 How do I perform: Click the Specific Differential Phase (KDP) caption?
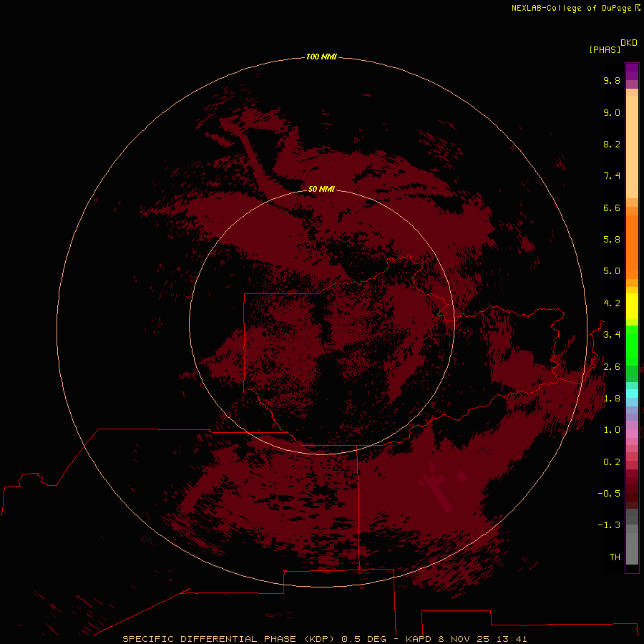point(230,639)
